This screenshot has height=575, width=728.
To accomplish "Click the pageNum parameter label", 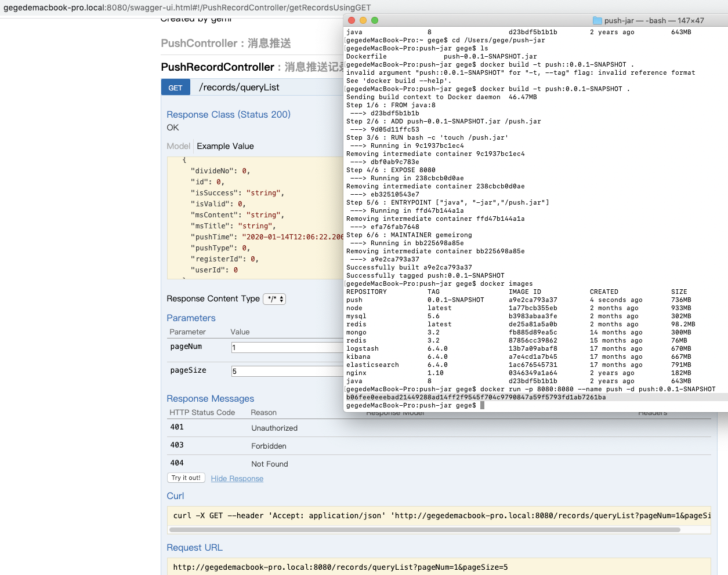I will coord(186,347).
